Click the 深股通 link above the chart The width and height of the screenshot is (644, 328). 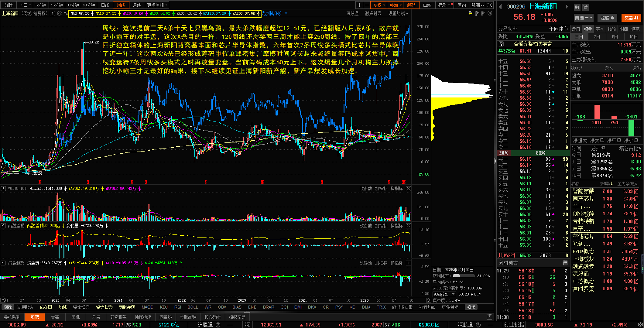coord(352,13)
